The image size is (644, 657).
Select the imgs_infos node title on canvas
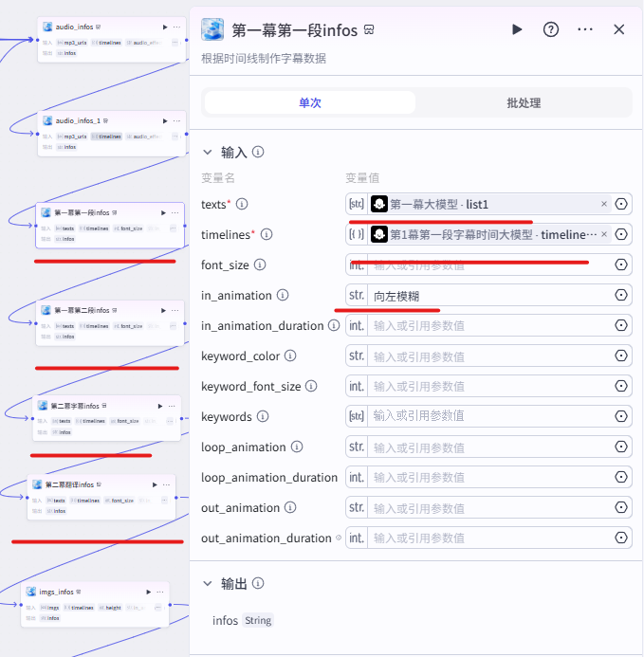pos(56,592)
